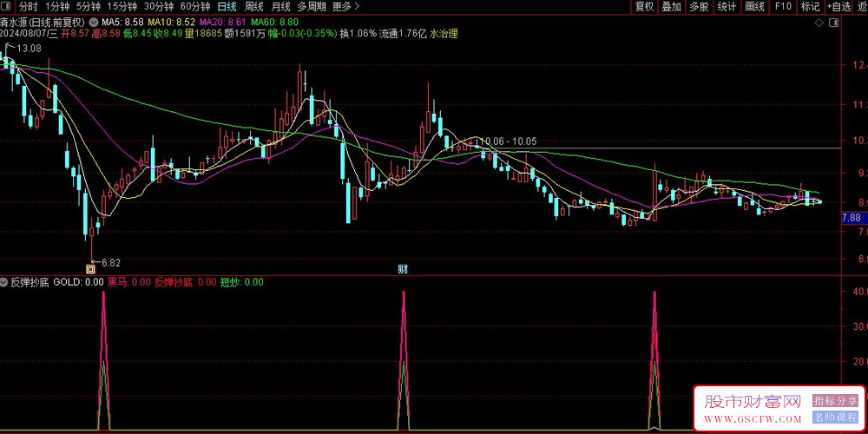The width and height of the screenshot is (868, 434).
Task: Switch to the 周线 weekly tab
Action: tap(254, 7)
